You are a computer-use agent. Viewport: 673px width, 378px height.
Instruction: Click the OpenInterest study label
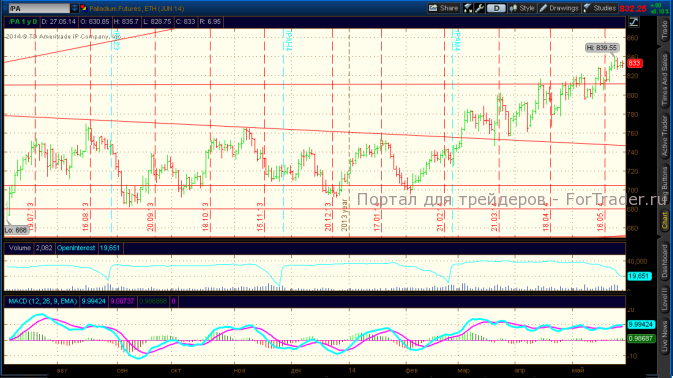click(x=76, y=248)
